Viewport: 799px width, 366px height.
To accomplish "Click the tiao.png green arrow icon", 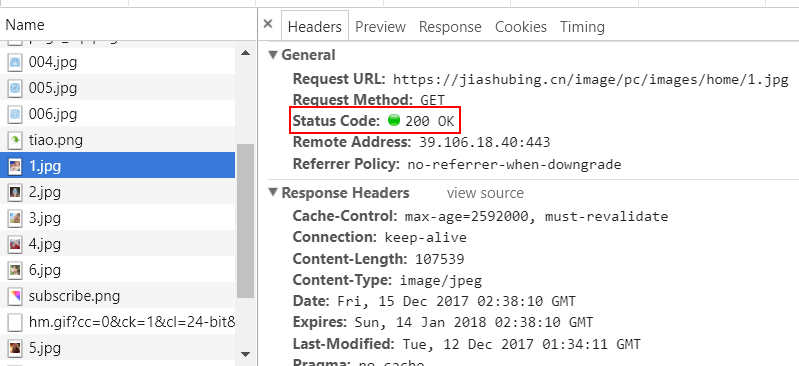I will coord(15,140).
